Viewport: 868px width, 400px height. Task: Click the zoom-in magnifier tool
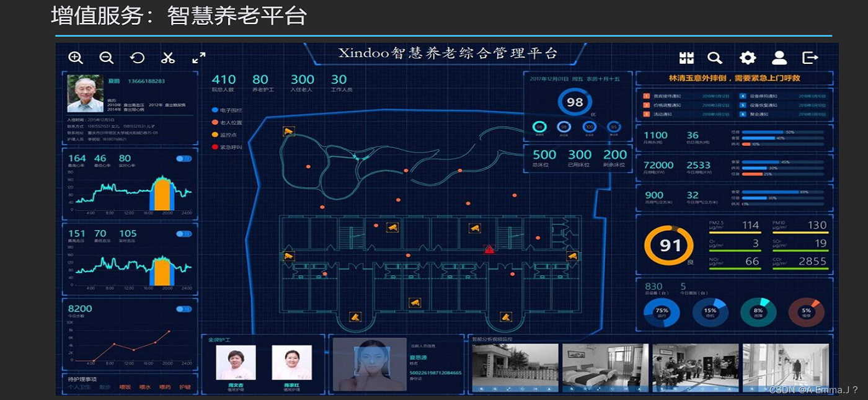point(76,57)
